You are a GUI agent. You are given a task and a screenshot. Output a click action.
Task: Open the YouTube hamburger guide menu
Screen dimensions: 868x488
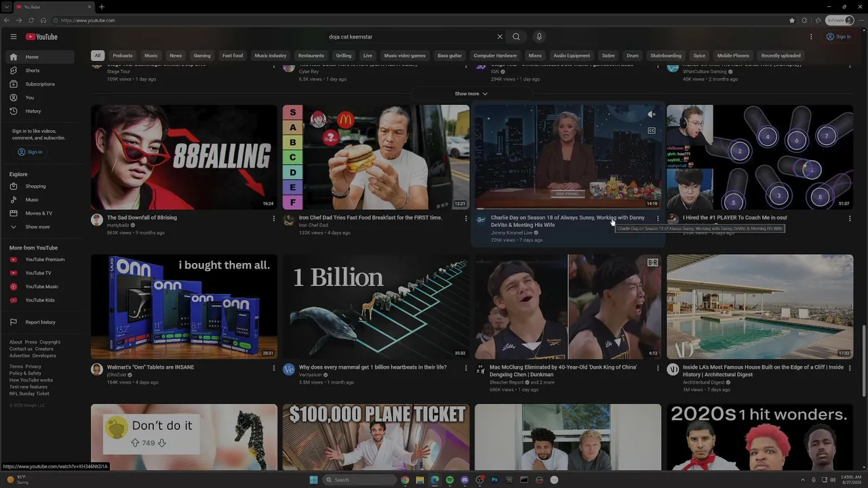13,37
